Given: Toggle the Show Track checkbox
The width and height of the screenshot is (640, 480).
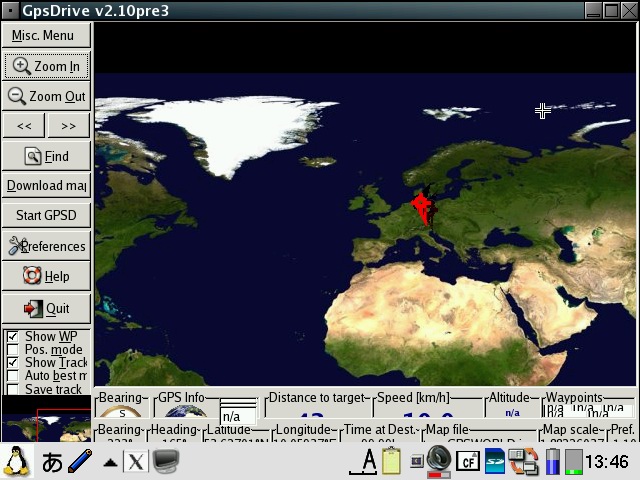Looking at the screenshot, I should click(x=13, y=363).
